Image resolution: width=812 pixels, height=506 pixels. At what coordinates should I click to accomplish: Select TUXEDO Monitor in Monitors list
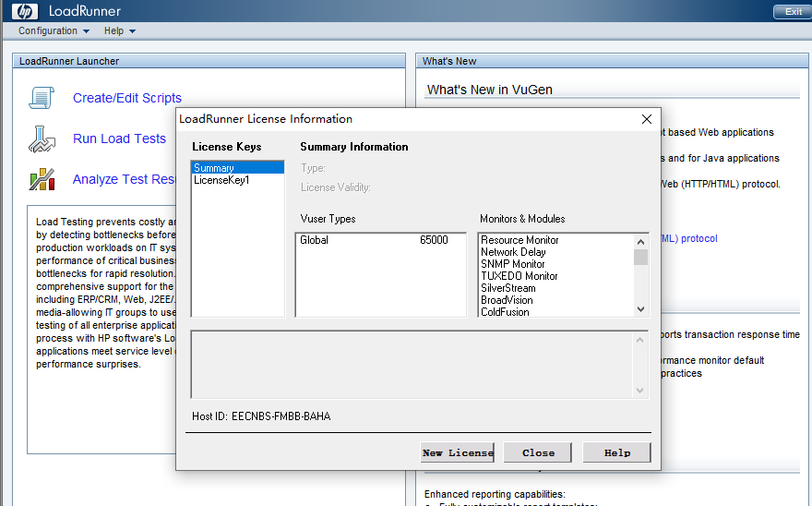[519, 276]
